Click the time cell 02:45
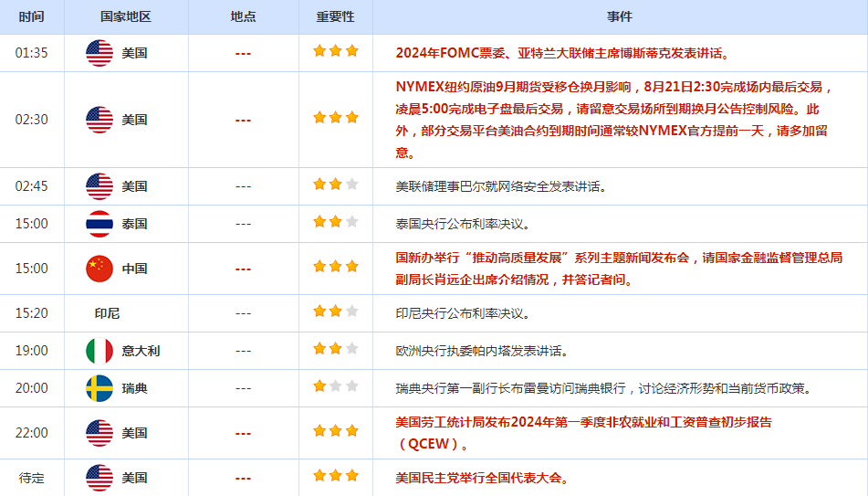Viewport: 868px width, 496px height. pyautogui.click(x=32, y=186)
